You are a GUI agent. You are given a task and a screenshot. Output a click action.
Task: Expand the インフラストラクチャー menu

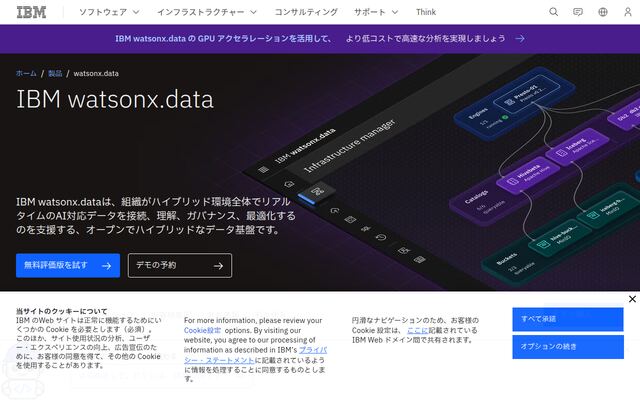(207, 12)
